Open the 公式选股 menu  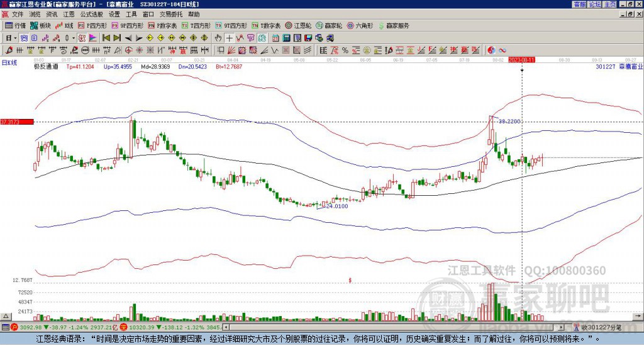(92, 14)
